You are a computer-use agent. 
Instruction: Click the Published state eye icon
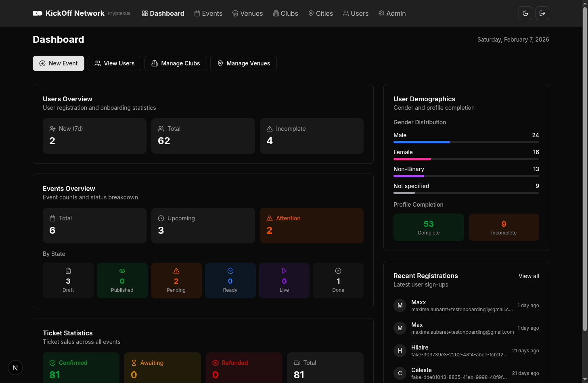tap(122, 271)
